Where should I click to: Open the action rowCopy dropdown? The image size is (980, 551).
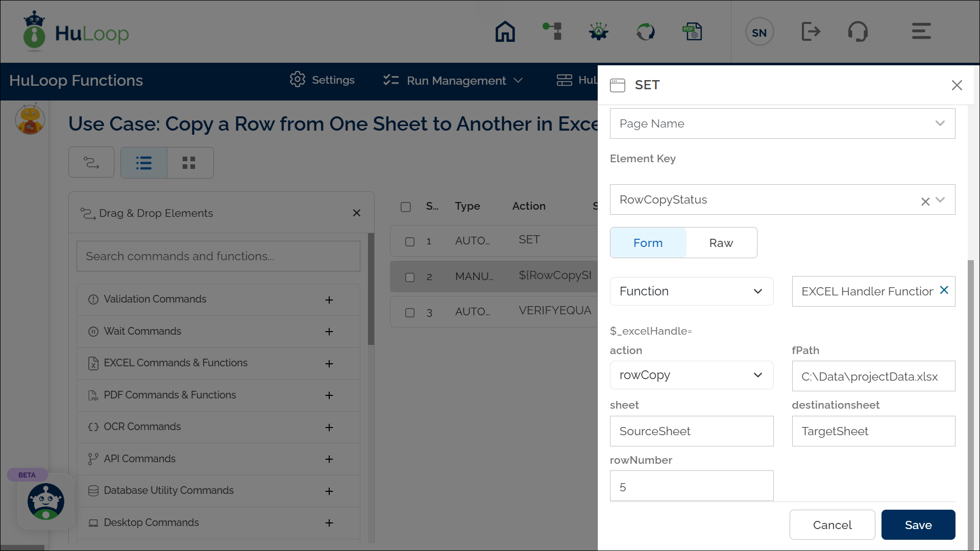point(691,375)
